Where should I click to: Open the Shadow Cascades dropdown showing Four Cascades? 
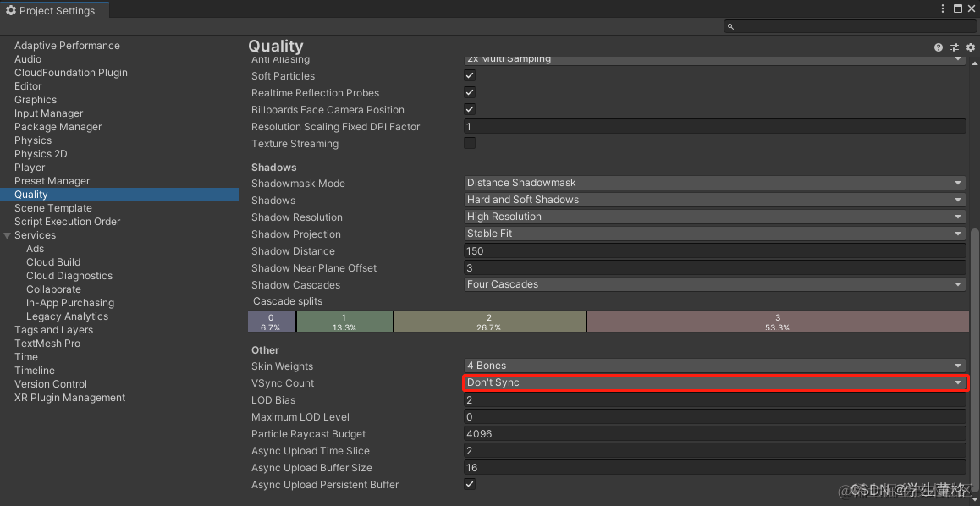coord(713,284)
